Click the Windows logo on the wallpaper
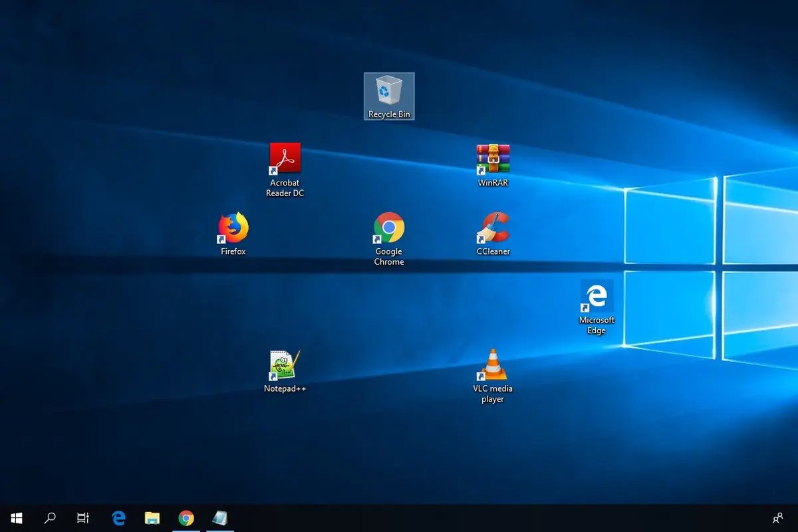This screenshot has width=798, height=532. (711, 263)
